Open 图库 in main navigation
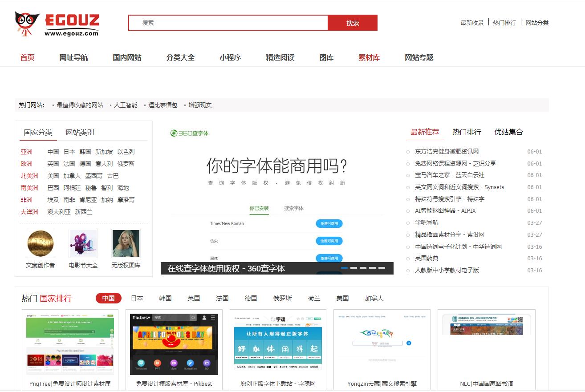This screenshot has height=392, width=585. (x=326, y=57)
